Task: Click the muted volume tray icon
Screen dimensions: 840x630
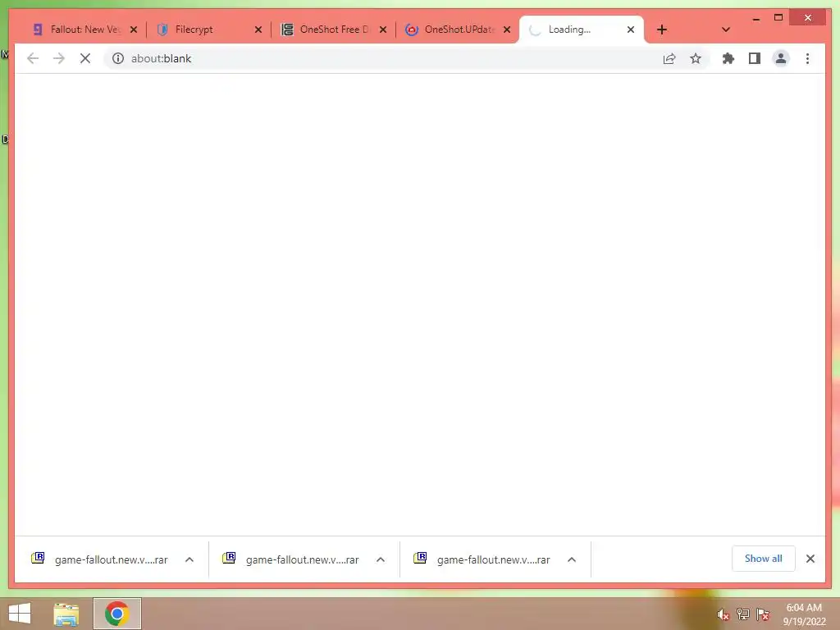Action: point(724,614)
